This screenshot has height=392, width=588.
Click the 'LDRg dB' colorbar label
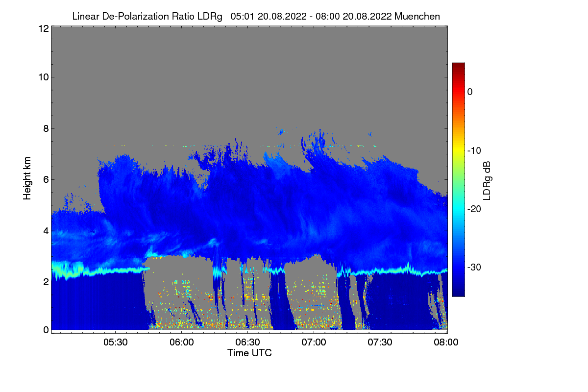[487, 180]
